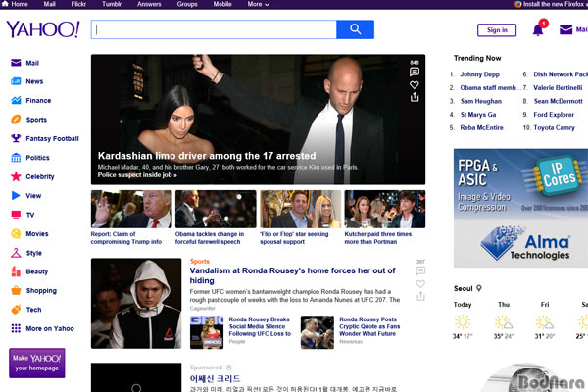Click the hooded fighter article image
Screen dimensions: 588x392
[x=136, y=303]
